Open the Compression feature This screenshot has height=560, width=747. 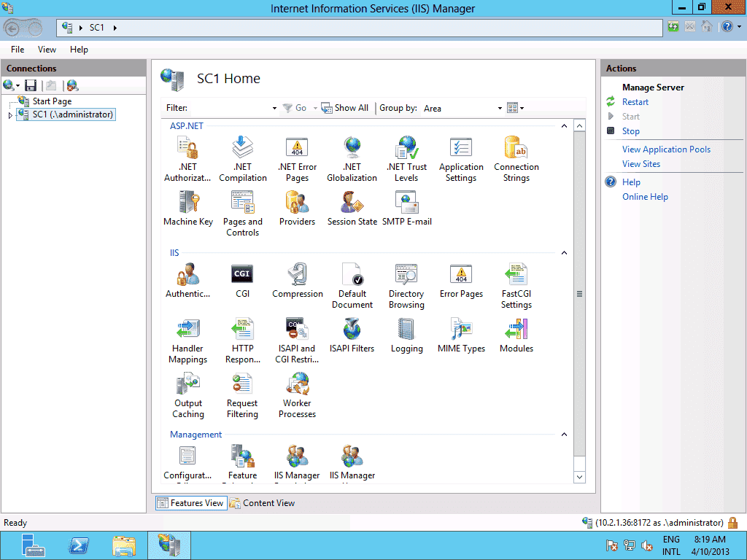pyautogui.click(x=298, y=281)
